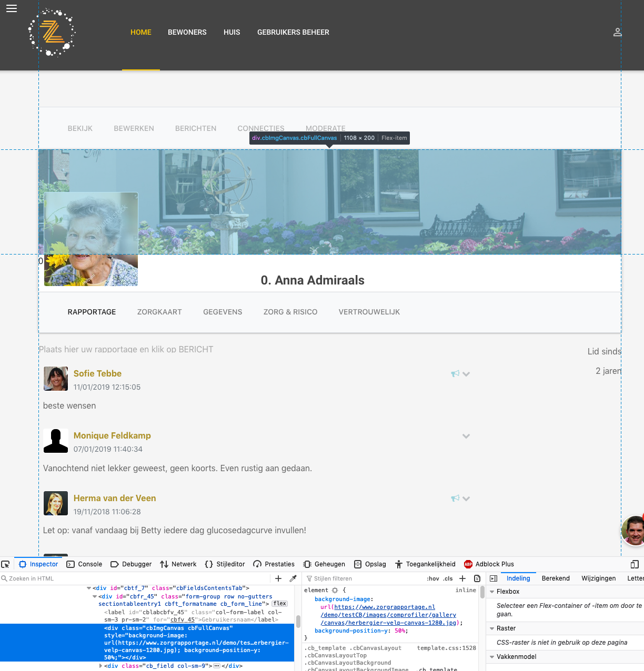Open the Prestaties panel

click(x=274, y=564)
